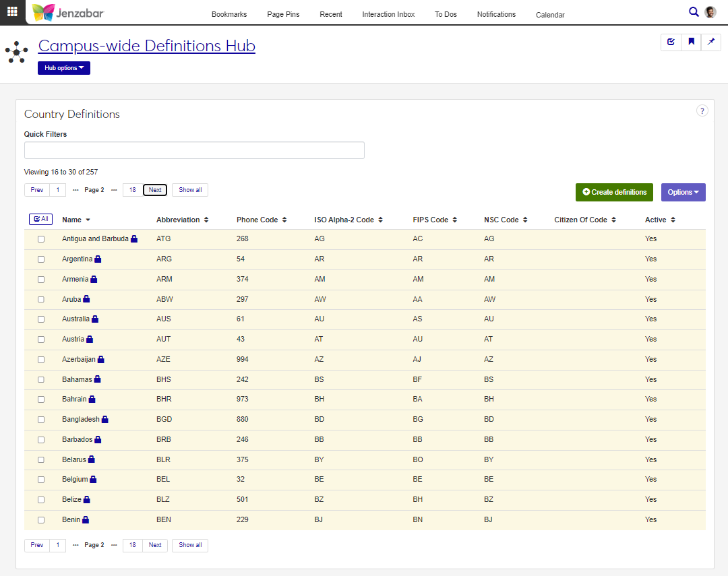Open the purple Options dropdown

(683, 192)
